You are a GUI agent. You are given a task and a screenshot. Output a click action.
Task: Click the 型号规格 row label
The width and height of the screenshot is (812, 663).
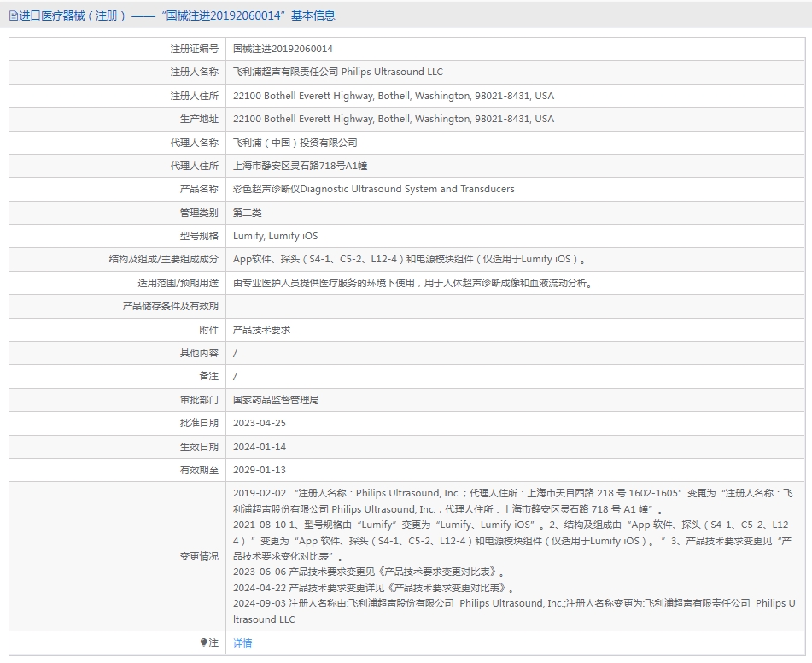pos(200,236)
